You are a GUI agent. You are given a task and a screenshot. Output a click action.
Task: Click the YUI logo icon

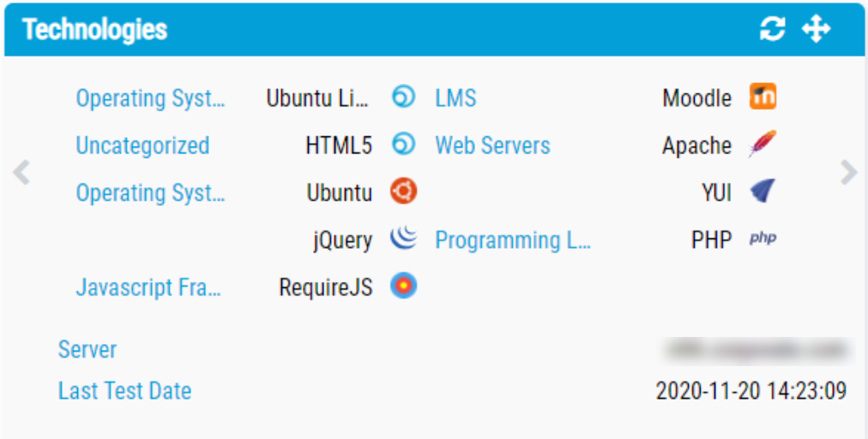coord(762,192)
